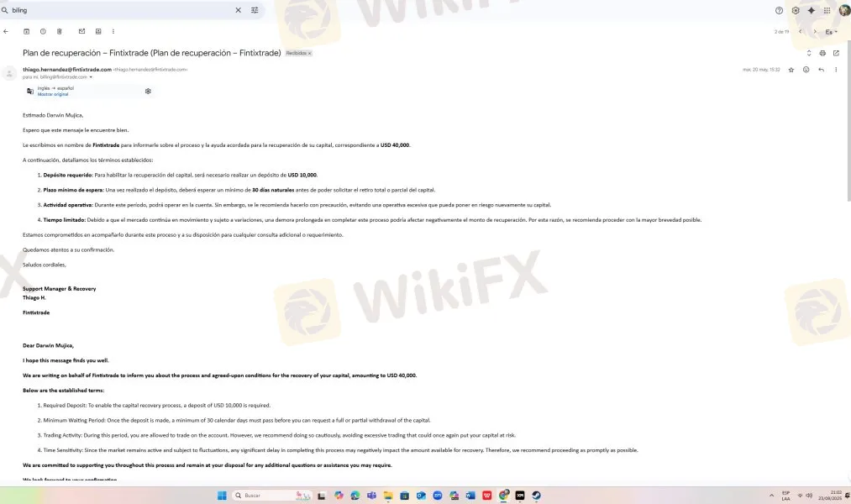851x504 pixels.
Task: Print the whole email conversation
Action: (822, 53)
